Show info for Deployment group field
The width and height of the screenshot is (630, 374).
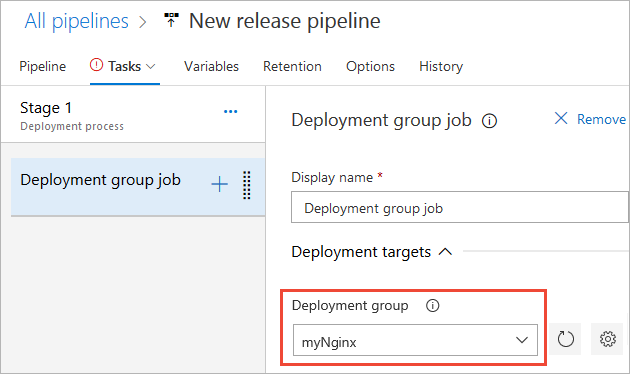pos(433,306)
